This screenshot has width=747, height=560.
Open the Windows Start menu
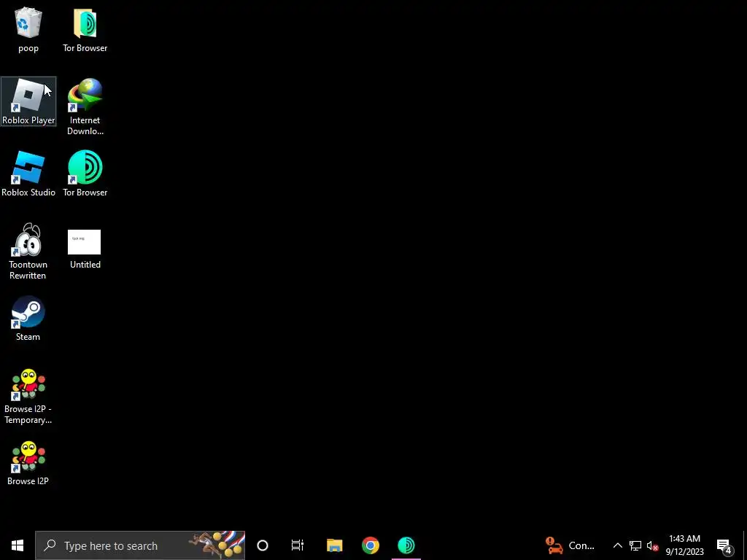(18, 545)
